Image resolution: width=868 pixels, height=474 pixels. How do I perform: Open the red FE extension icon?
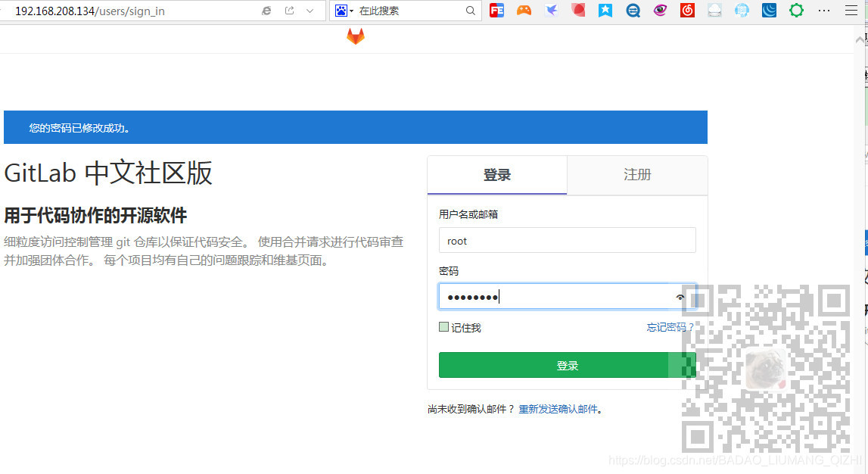(x=496, y=10)
